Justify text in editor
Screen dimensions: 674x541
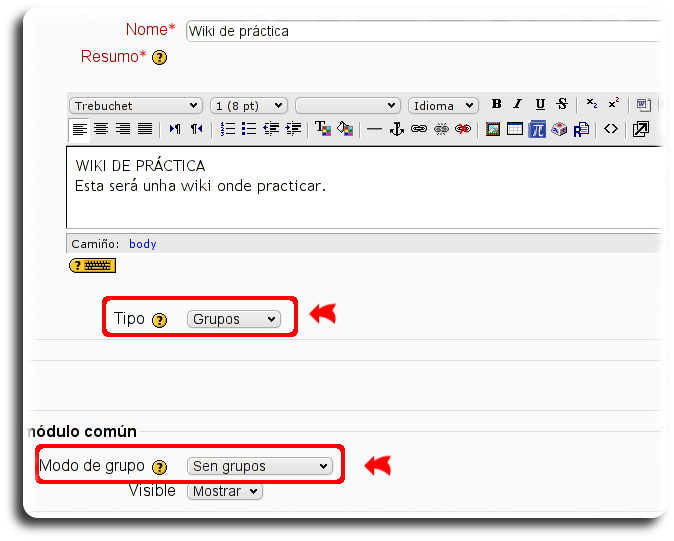145,129
